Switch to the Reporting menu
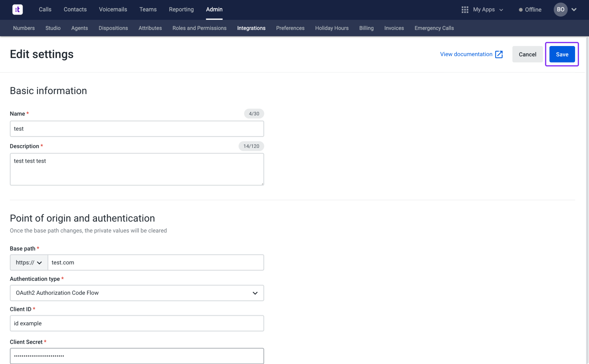589x364 pixels. coord(181,10)
